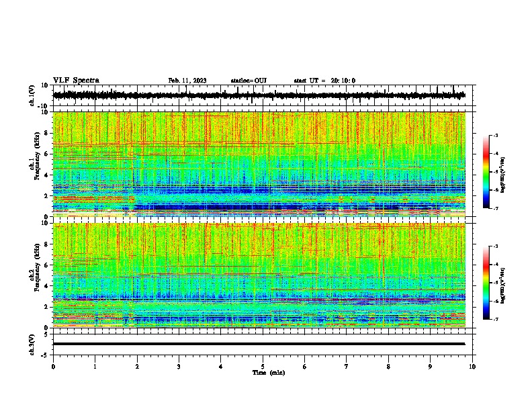The width and height of the screenshot is (532, 411).
Task: Click the ch.1 voltage waveform trace
Action: tap(259, 95)
